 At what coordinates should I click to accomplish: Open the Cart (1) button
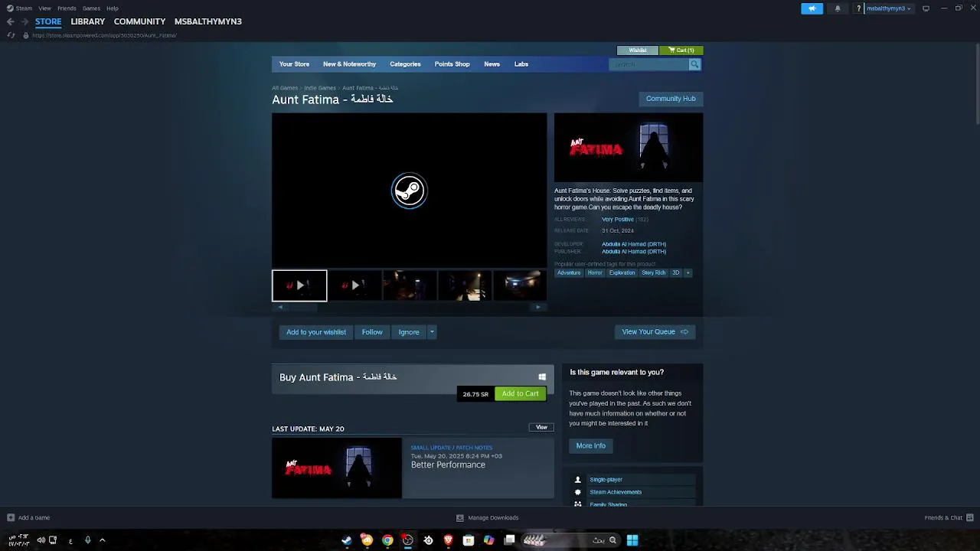tap(681, 51)
